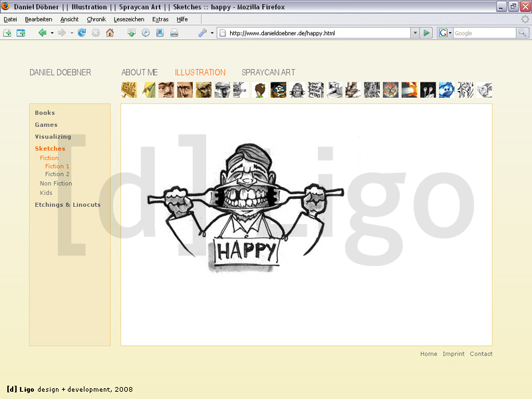Click the green Go arrow button

click(426, 33)
